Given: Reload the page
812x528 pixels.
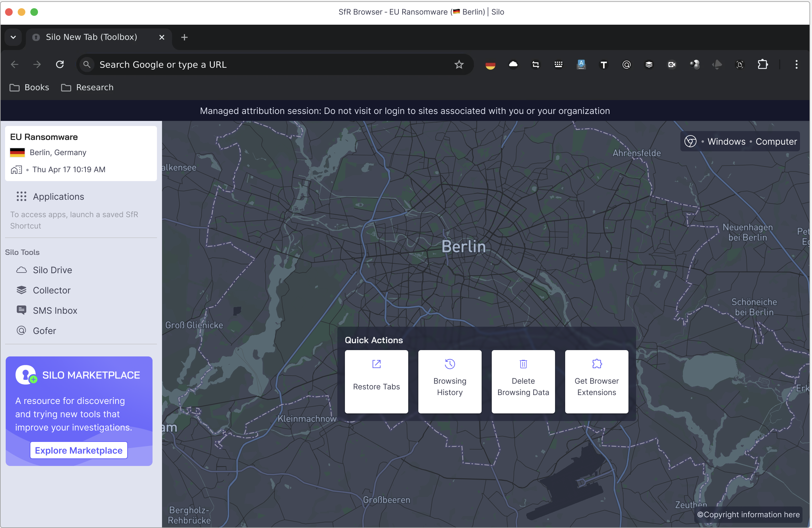Looking at the screenshot, I should pos(60,65).
